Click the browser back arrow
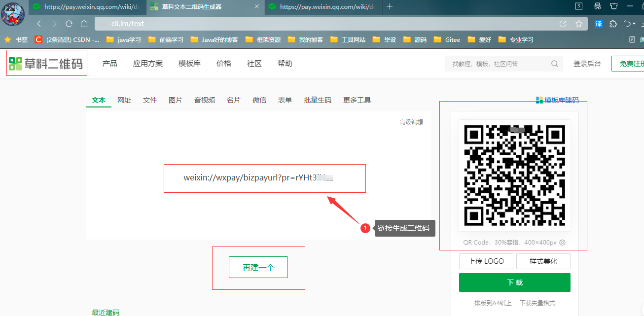 (39, 24)
